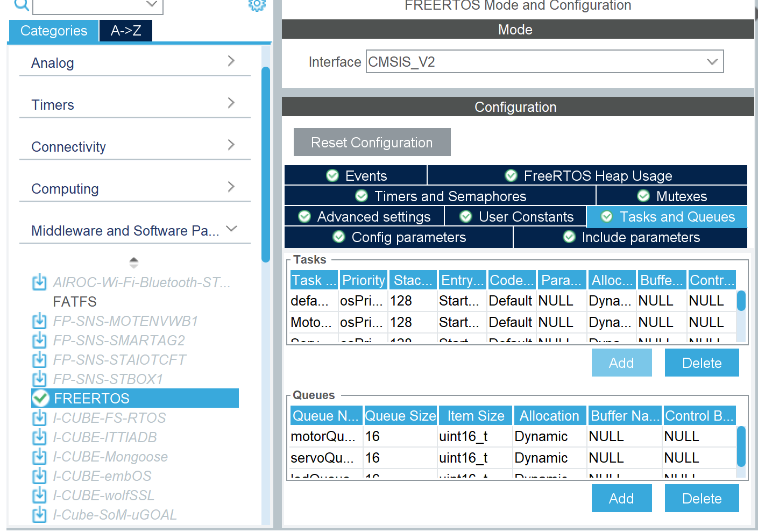
Task: Expand the Connectivity category
Action: tap(134, 146)
